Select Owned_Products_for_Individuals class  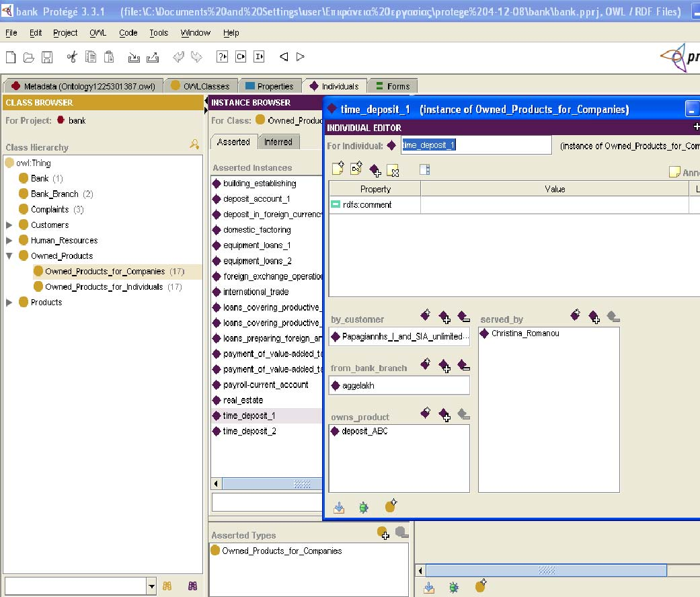(x=104, y=287)
